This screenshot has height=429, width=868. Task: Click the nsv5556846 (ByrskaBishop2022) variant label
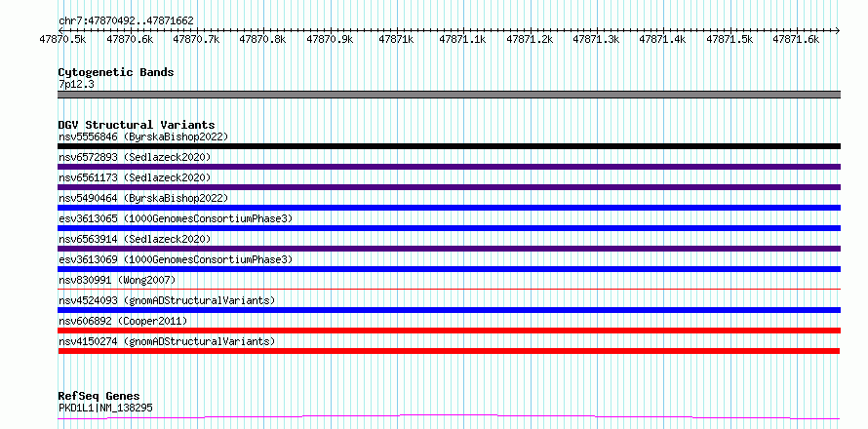143,136
